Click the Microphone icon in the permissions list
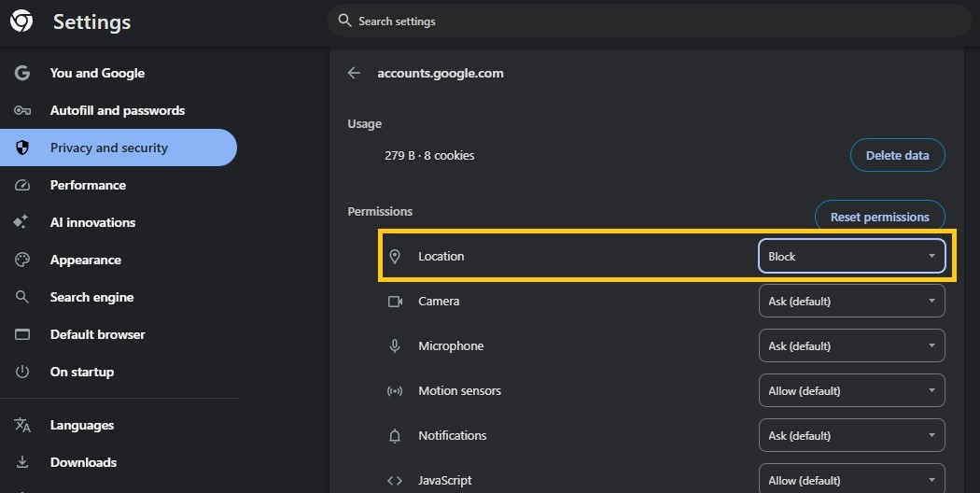Image resolution: width=980 pixels, height=493 pixels. [x=395, y=346]
